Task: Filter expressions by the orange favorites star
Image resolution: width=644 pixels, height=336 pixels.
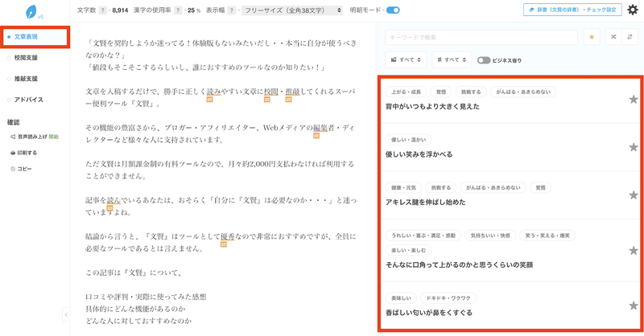Action: click(592, 37)
